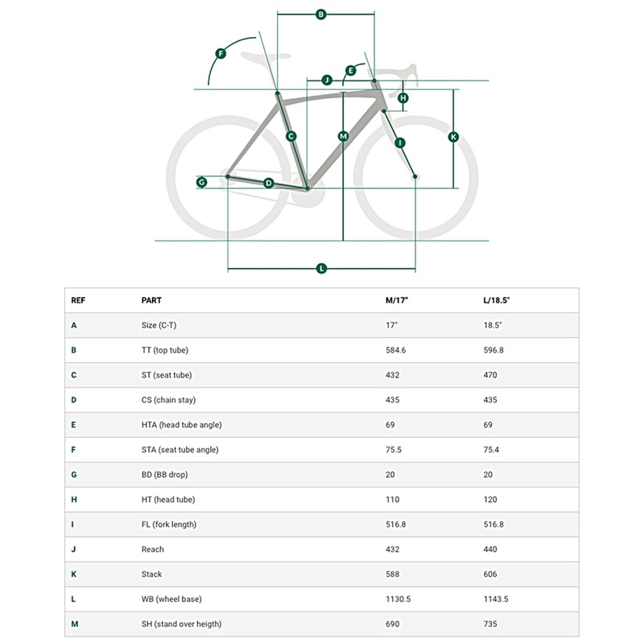Select the TT (top tube) row label

click(165, 350)
